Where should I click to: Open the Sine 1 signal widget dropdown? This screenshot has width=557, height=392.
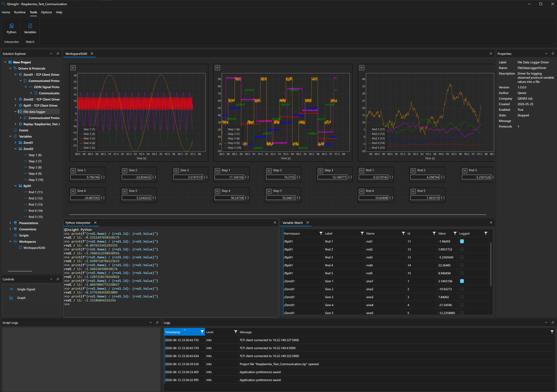tap(73, 171)
